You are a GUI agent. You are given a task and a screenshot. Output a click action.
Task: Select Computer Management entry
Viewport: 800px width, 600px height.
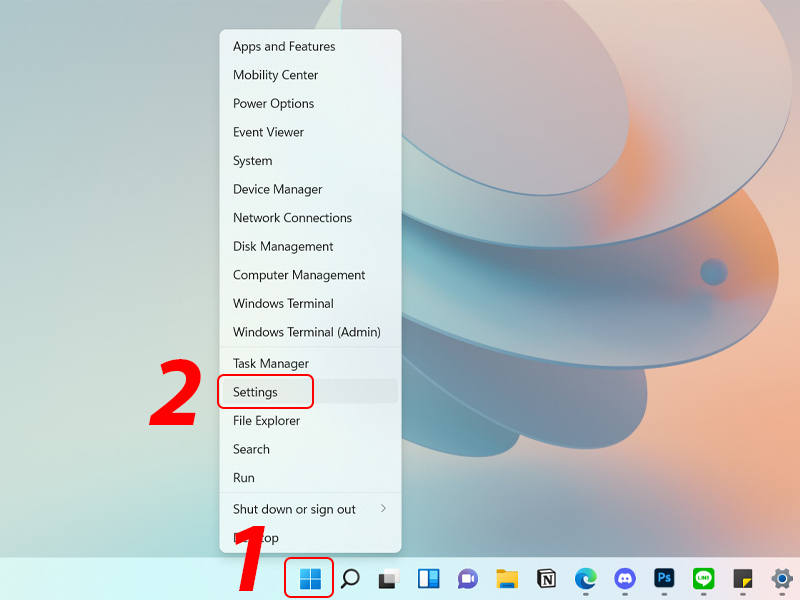click(x=310, y=275)
